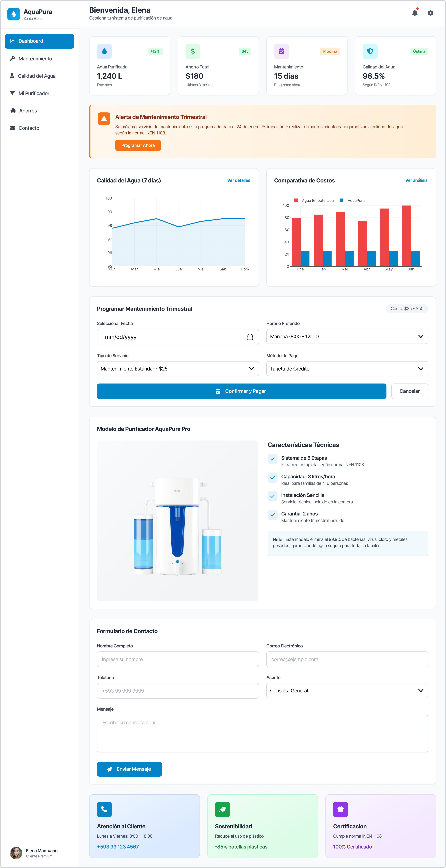Click the leaf icon in Sostenibilidad card
Screen dimensions: 446x868
[x=222, y=809]
